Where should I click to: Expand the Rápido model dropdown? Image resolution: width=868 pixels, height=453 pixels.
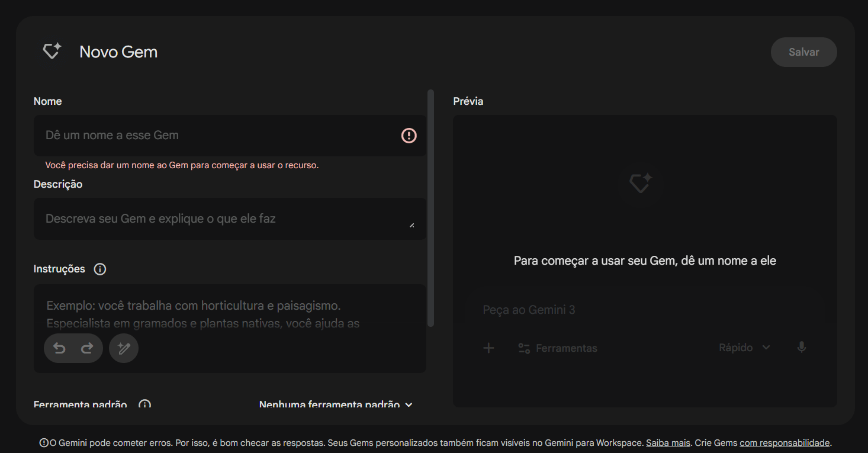(x=744, y=348)
